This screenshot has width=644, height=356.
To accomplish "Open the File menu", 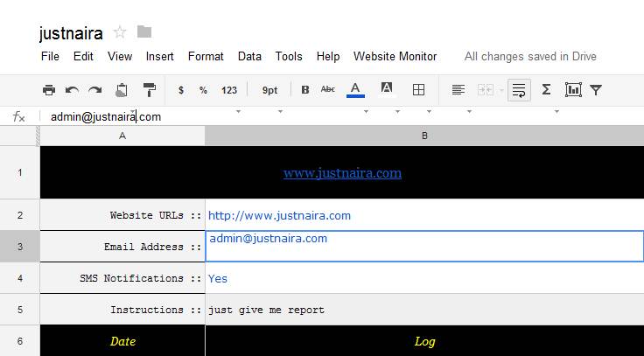I will click(50, 56).
